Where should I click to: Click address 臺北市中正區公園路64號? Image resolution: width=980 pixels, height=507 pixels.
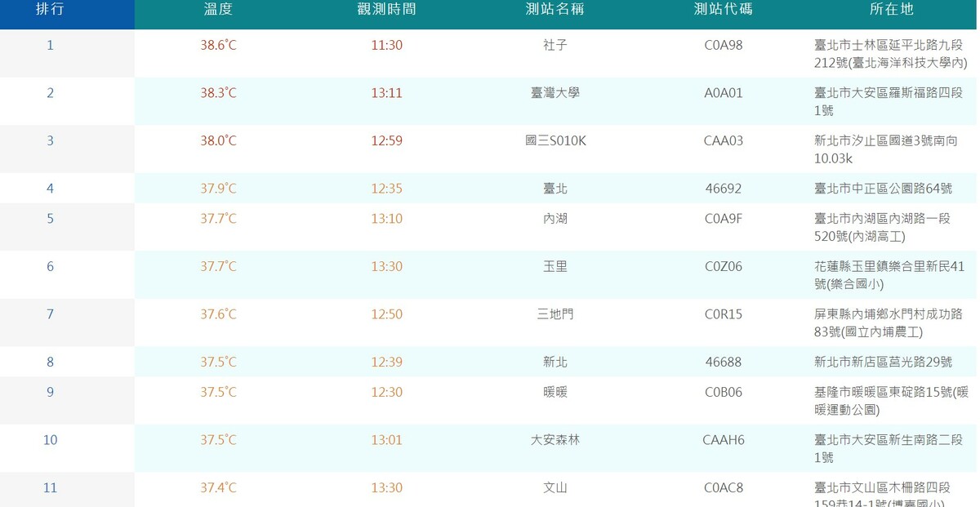[883, 189]
